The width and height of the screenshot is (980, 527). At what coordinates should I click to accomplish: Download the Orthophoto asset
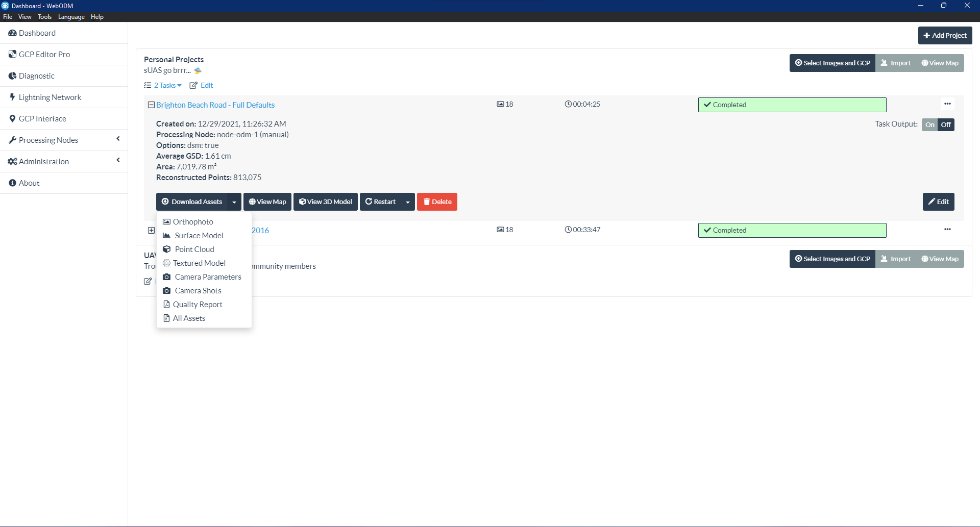[x=193, y=222]
